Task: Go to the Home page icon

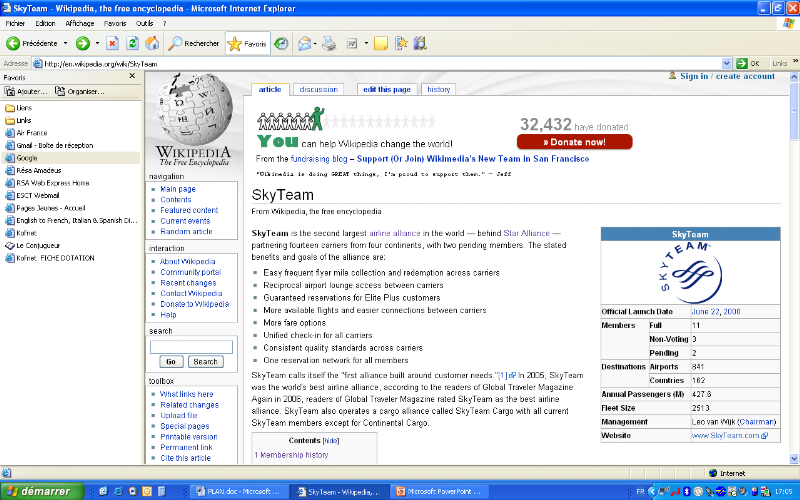Action: (152, 43)
